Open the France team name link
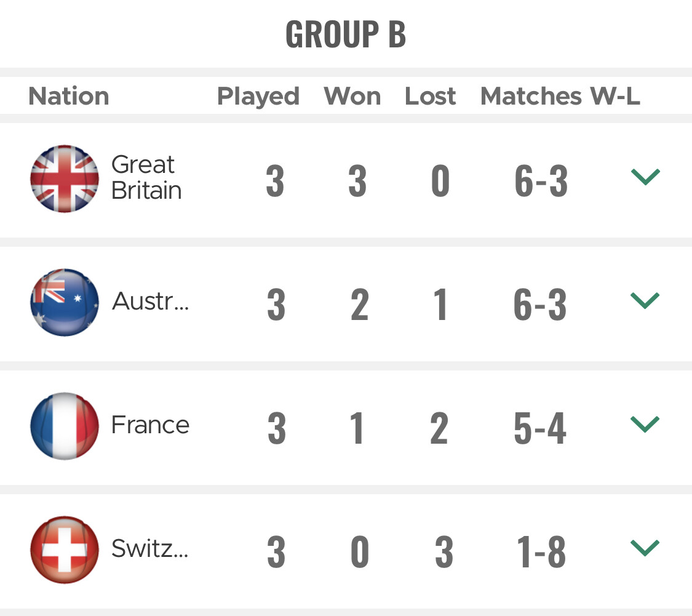Image resolution: width=692 pixels, height=616 pixels. pyautogui.click(x=150, y=425)
